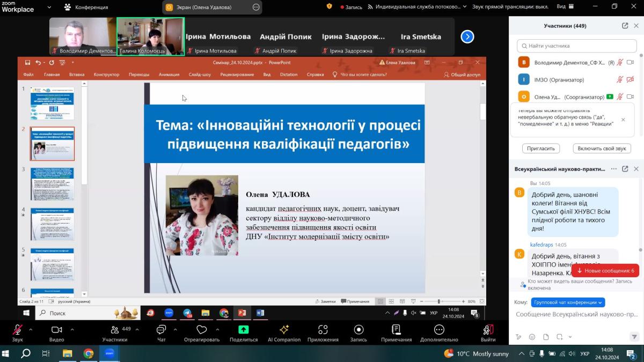This screenshot has height=362, width=644.
Task: Pop out the Participants panel
Action: [x=625, y=26]
